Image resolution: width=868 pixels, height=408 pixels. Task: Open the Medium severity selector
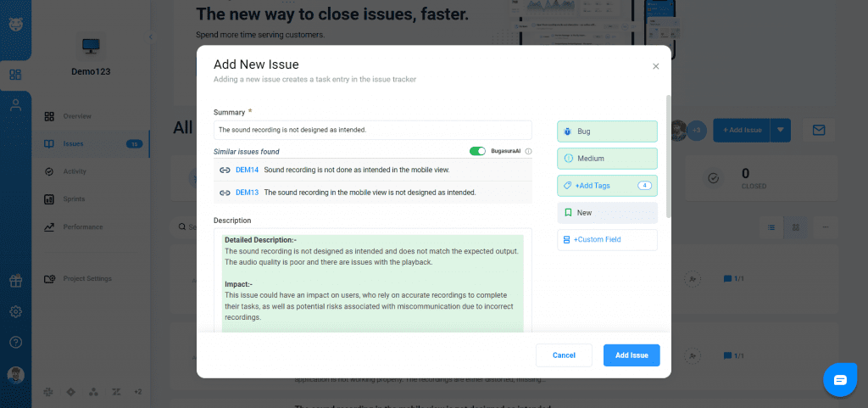click(x=607, y=159)
